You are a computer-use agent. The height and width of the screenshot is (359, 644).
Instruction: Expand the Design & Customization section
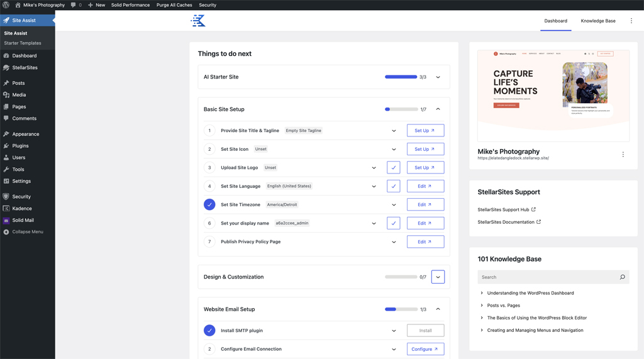438,277
